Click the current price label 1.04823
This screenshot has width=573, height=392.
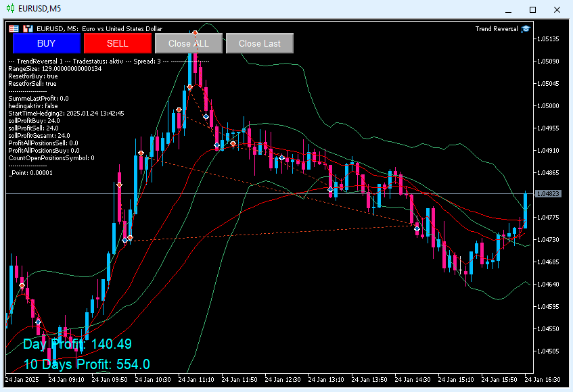(547, 193)
